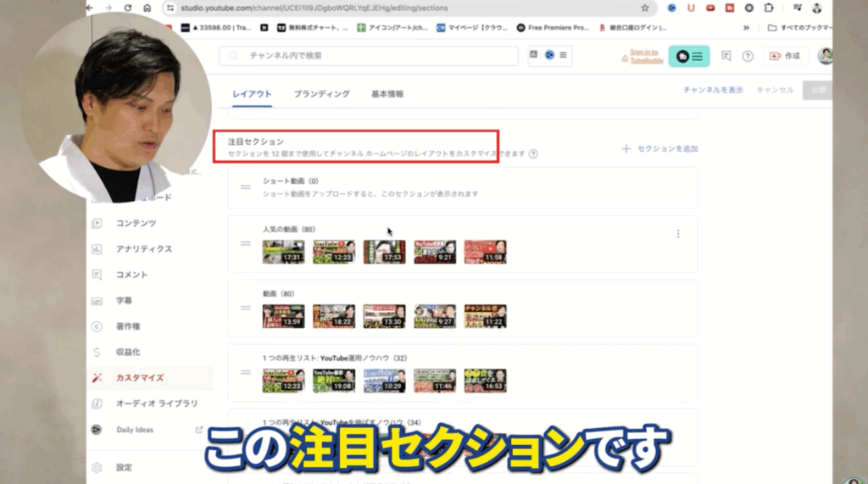Open アナリティクス from the sidebar
Screen dimensions: 868x484
143,249
